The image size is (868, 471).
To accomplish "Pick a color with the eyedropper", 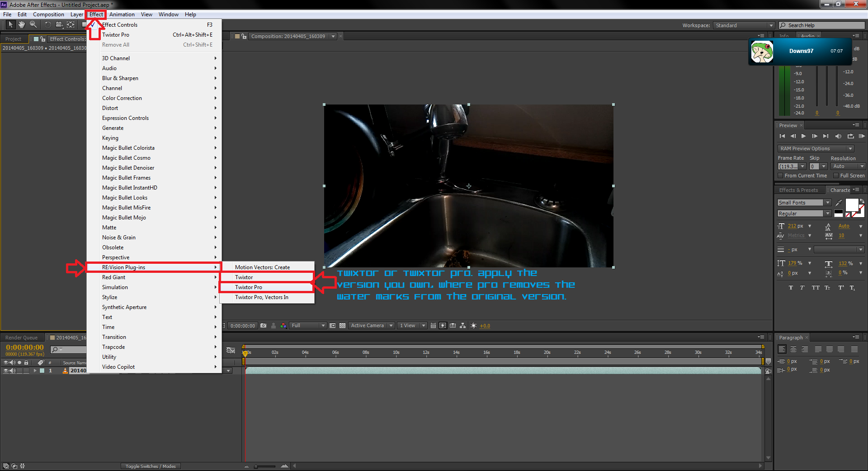I will click(839, 203).
